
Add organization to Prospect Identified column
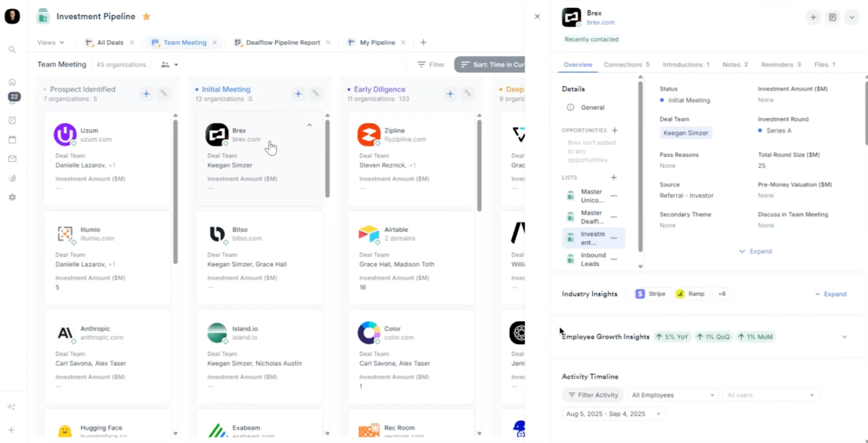tap(146, 94)
